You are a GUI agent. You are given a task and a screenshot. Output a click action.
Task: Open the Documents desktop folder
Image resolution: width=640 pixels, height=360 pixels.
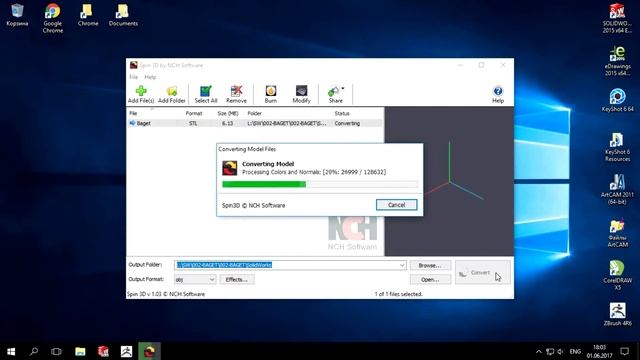pos(123,15)
